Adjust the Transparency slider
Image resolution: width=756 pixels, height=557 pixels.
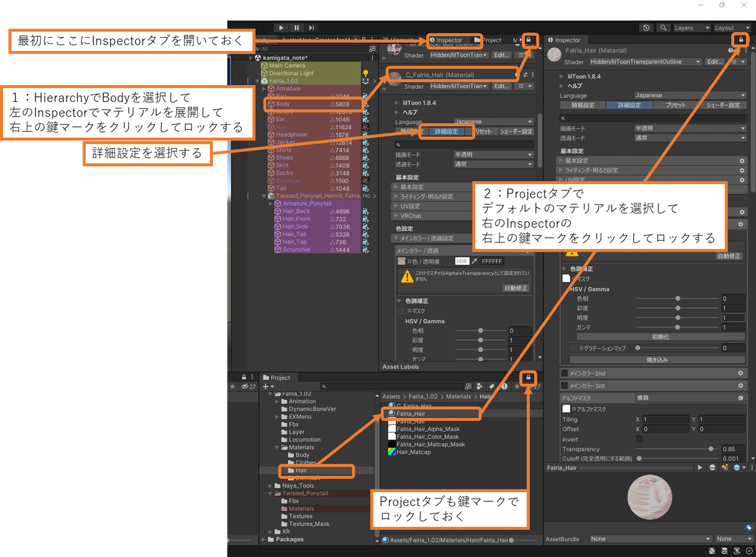[x=677, y=449]
